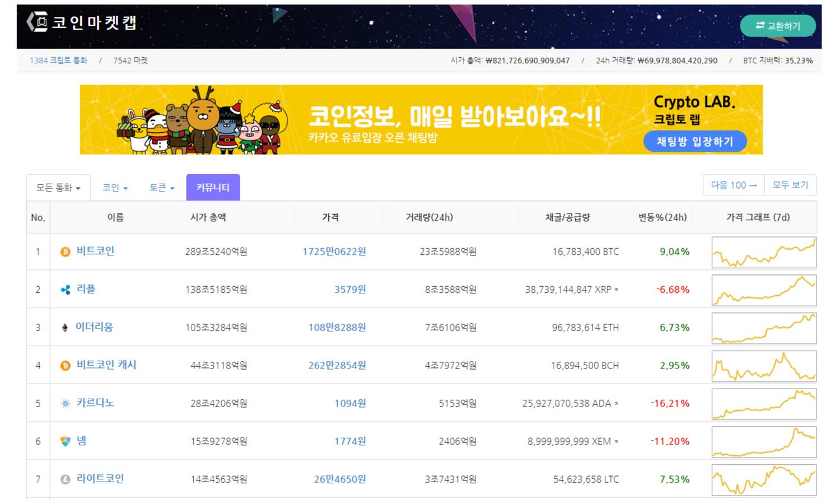Click the NEM coin icon
This screenshot has width=840, height=504.
pos(65,441)
